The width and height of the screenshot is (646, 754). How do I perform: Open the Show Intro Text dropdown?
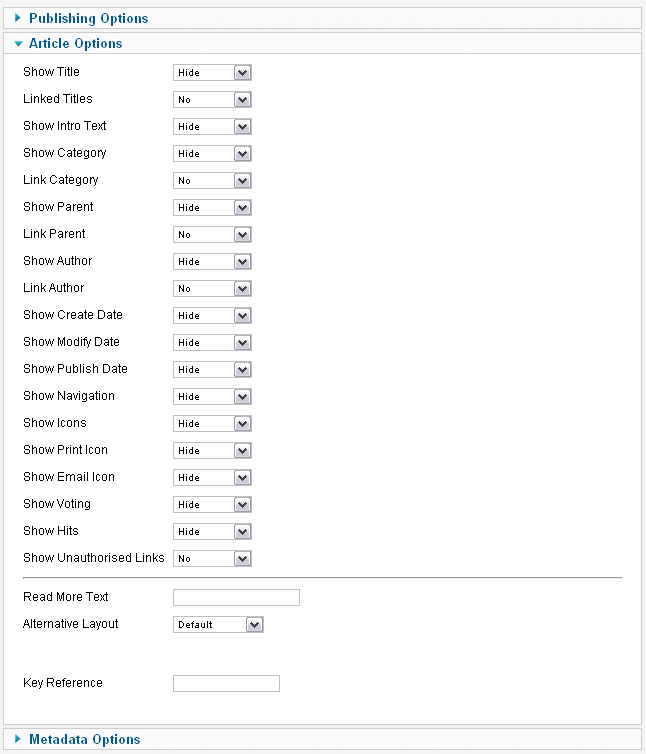(212, 126)
